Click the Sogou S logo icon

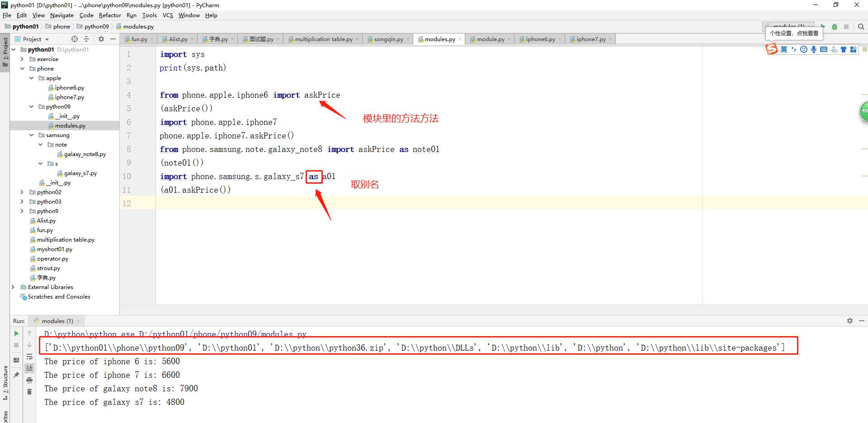pyautogui.click(x=772, y=49)
